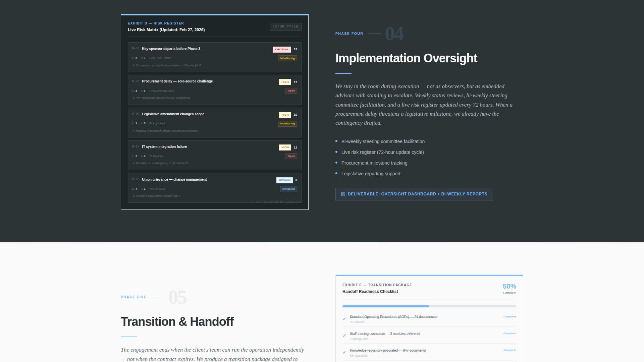The width and height of the screenshot is (644, 362).
Task: Click Exhibit D — Risk Register label
Action: point(156,23)
